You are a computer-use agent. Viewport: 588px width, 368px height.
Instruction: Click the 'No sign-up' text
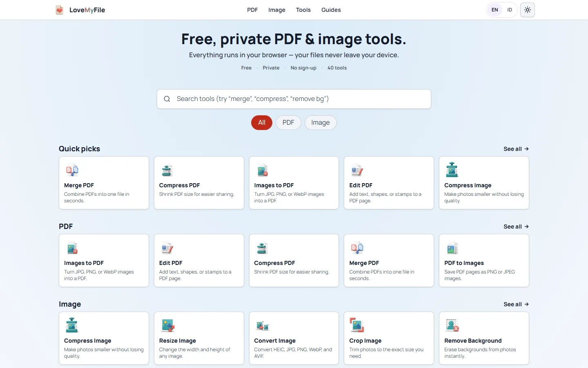tap(303, 68)
